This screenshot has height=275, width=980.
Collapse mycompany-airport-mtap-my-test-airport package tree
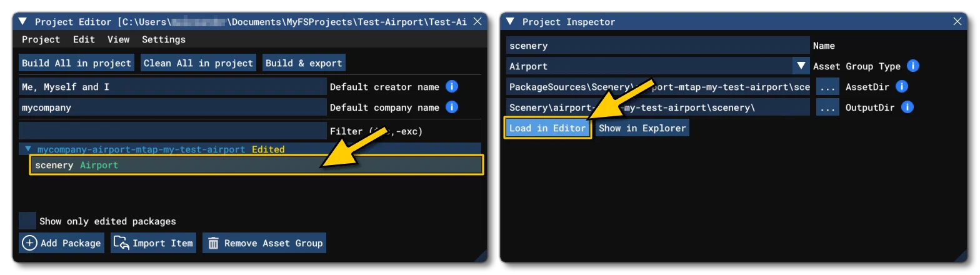28,149
